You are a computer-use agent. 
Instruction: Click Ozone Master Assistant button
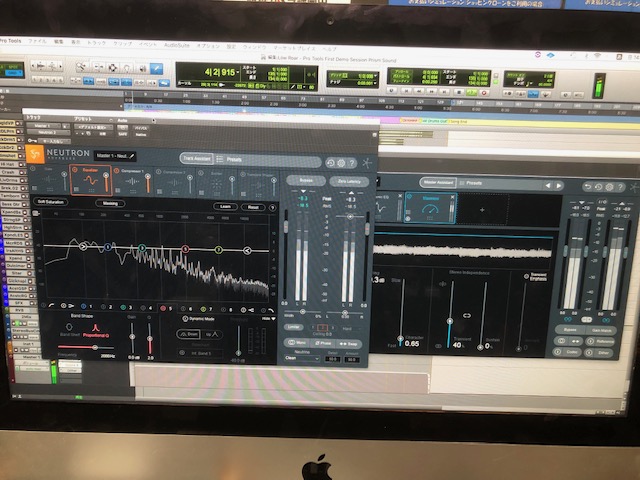(x=438, y=182)
